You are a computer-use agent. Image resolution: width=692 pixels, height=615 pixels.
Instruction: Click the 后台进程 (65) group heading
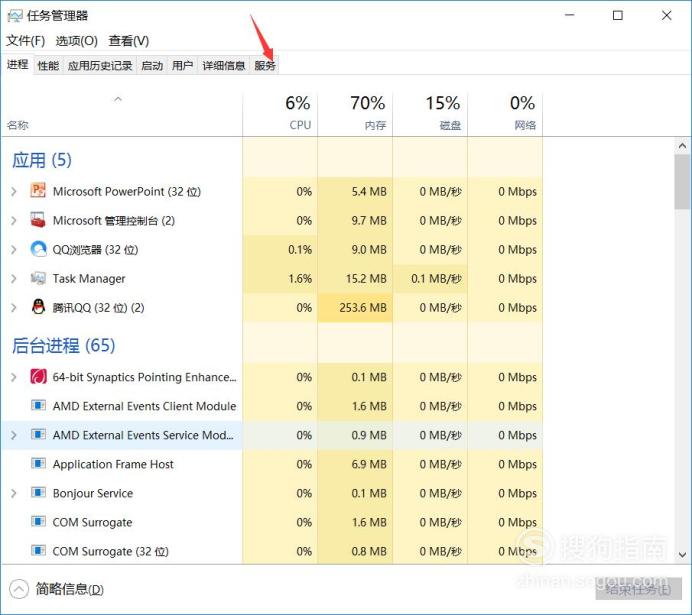64,345
